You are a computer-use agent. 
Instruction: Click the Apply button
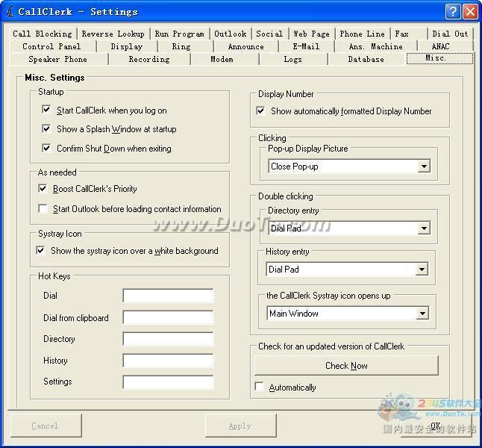(241, 426)
